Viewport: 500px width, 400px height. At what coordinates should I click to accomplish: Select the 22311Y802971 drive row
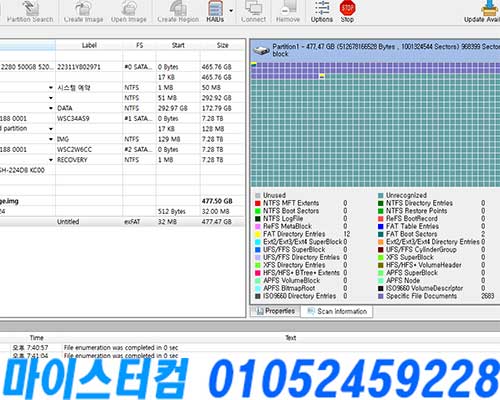point(122,67)
